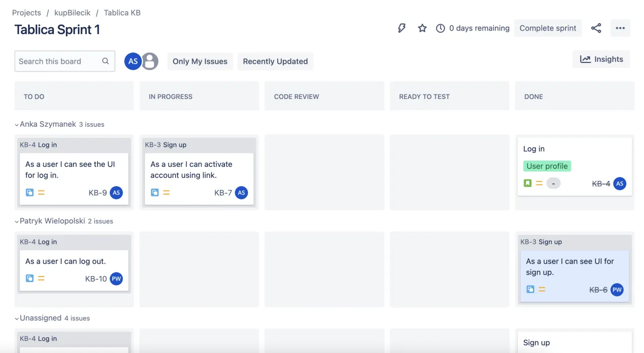
Task: Click the lightning bolt automation icon
Action: [401, 28]
